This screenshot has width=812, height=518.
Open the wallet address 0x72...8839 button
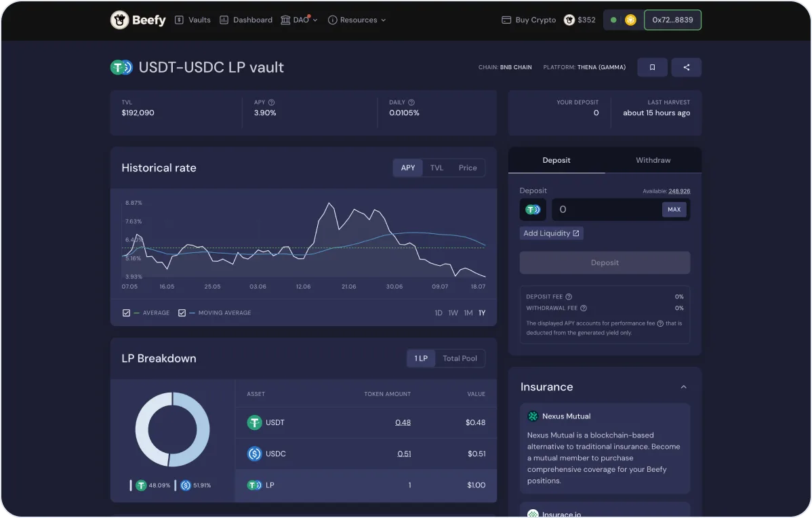[672, 20]
